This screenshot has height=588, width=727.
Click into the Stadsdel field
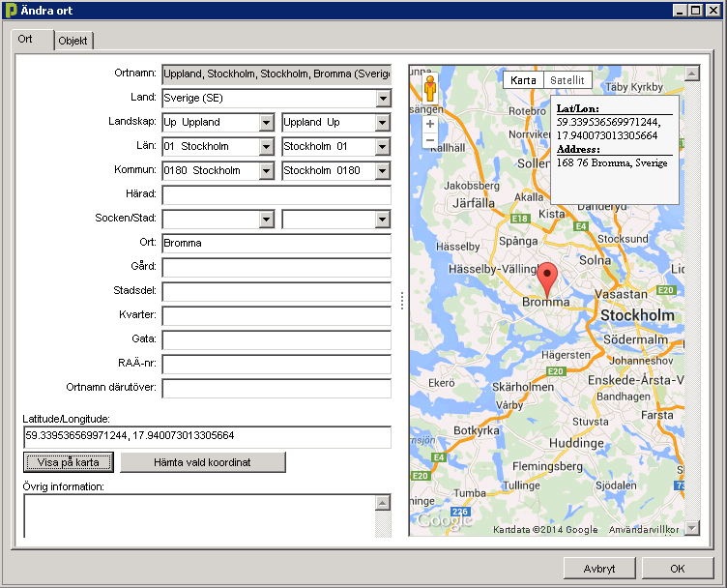coord(276,291)
